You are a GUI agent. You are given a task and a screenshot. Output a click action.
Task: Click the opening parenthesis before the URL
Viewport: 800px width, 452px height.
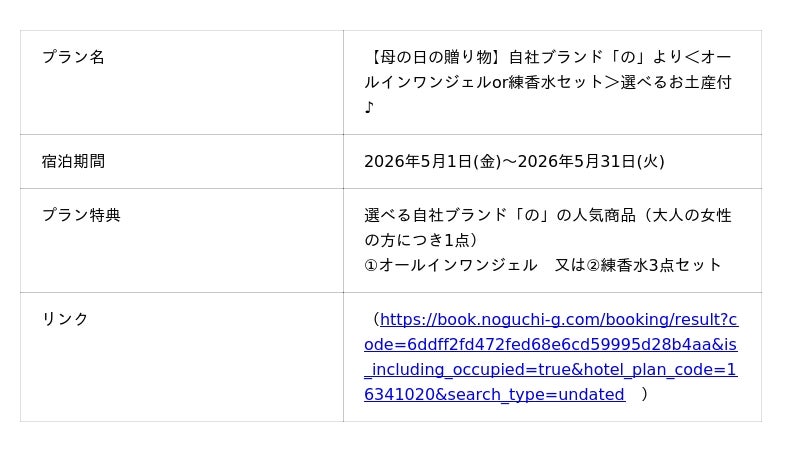pos(374,320)
